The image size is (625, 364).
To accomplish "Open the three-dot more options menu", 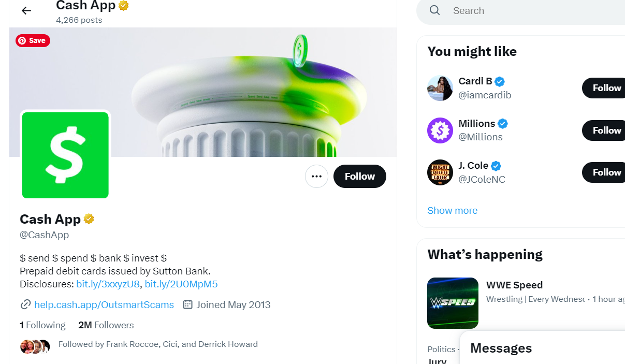I will pos(316,176).
